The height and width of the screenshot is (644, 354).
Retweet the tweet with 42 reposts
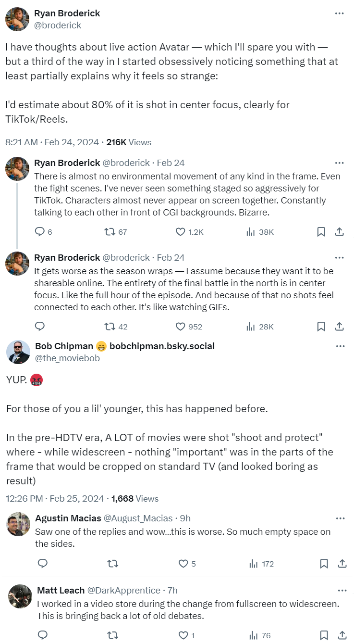(x=110, y=327)
